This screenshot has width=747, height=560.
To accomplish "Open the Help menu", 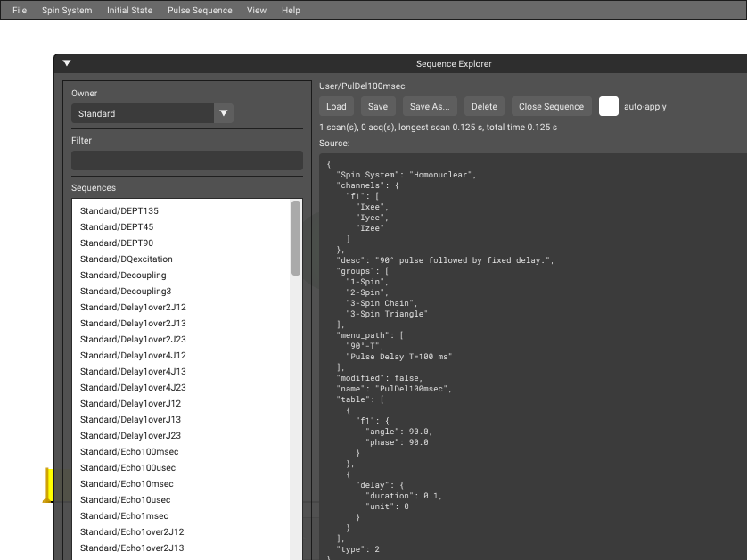I will click(x=291, y=10).
